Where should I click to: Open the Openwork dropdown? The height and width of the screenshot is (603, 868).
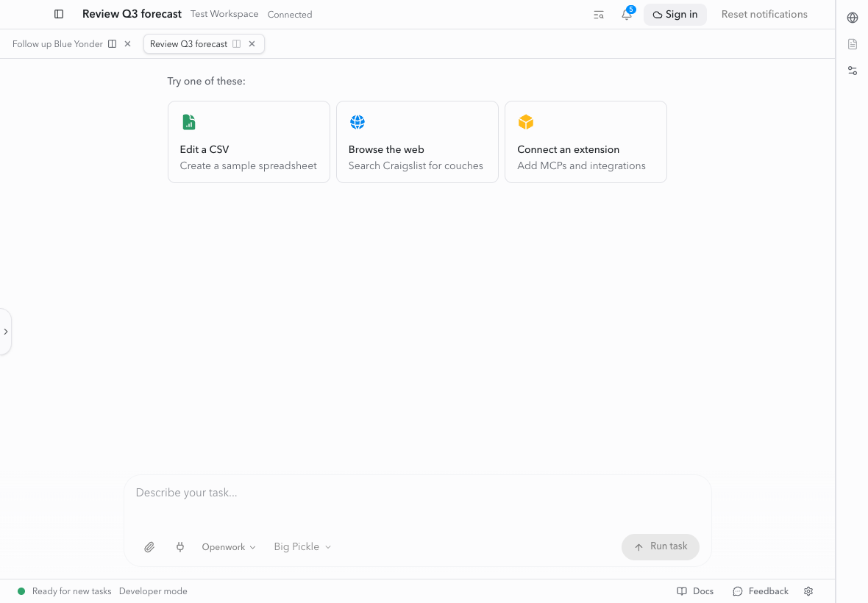pyautogui.click(x=229, y=547)
